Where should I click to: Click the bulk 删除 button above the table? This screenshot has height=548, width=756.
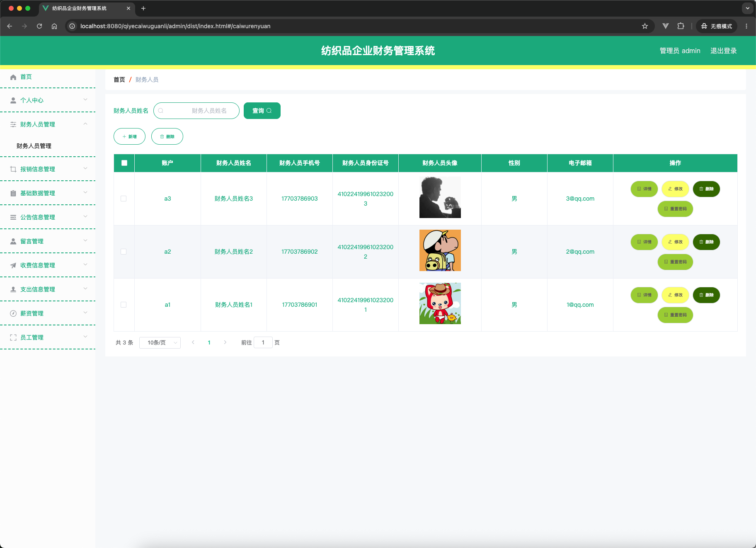(x=167, y=136)
